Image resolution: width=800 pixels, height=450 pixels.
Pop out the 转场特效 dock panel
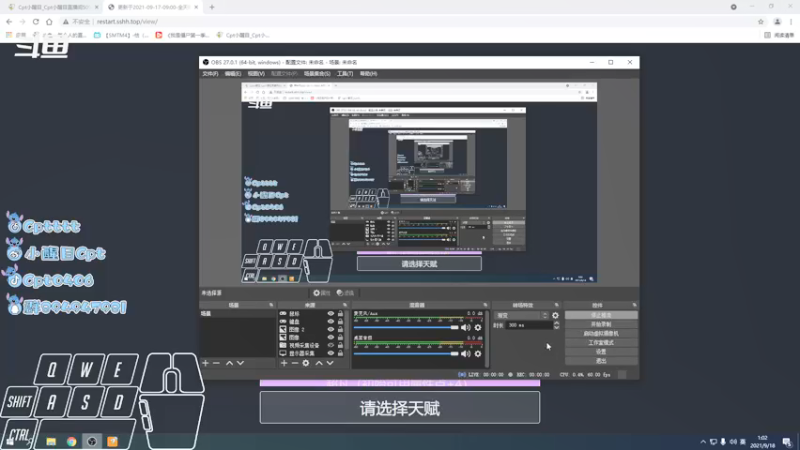[557, 305]
